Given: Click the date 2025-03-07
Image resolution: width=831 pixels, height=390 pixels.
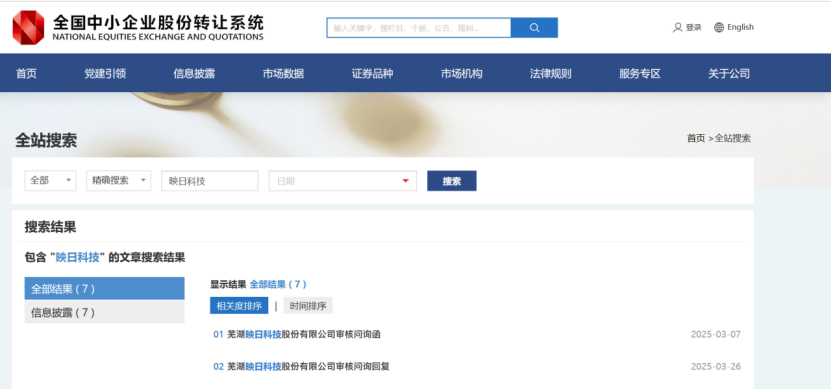Looking at the screenshot, I should 715,334.
